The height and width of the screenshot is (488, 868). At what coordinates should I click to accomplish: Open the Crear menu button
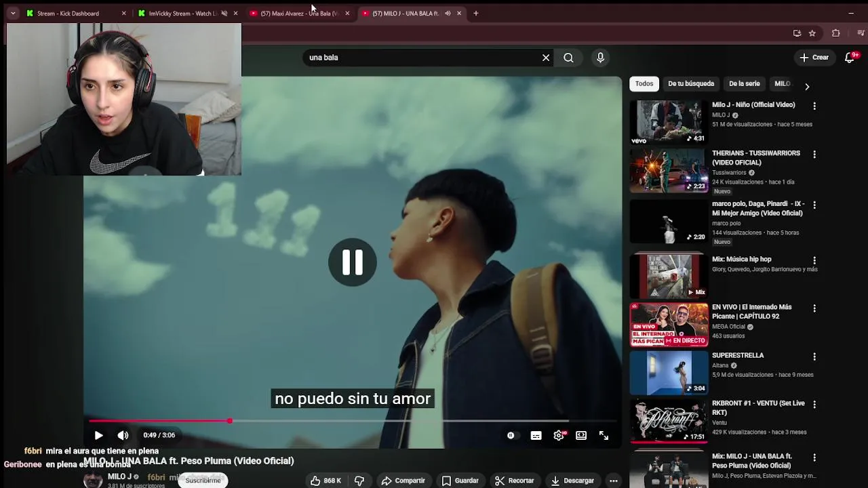(x=814, y=58)
